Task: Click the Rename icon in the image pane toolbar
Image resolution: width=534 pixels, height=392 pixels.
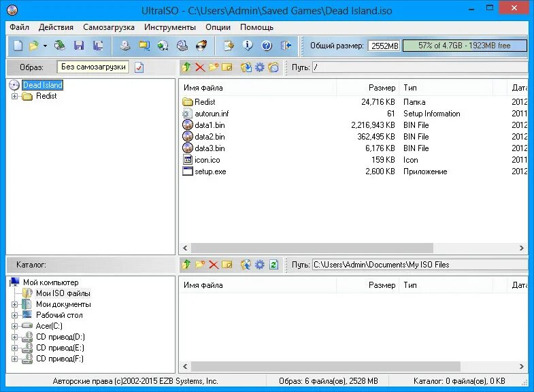Action: pos(227,67)
